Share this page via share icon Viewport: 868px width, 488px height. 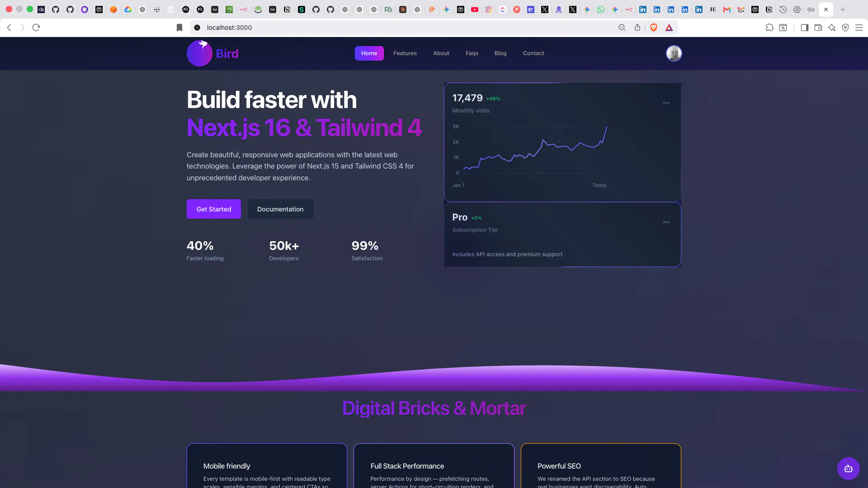pyautogui.click(x=637, y=28)
